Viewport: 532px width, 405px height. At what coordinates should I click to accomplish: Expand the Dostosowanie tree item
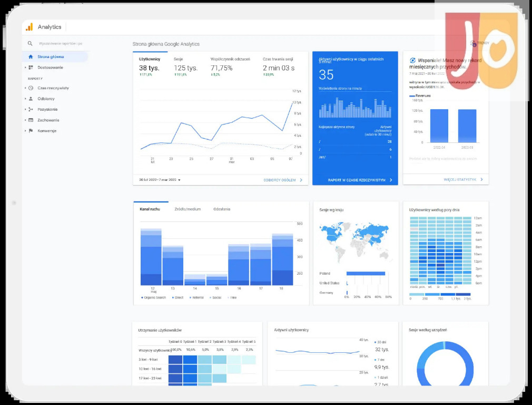coord(25,67)
